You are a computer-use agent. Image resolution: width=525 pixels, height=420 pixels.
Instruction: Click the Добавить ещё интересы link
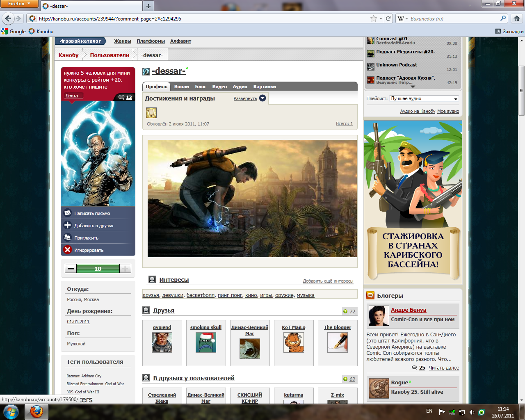[x=328, y=281]
